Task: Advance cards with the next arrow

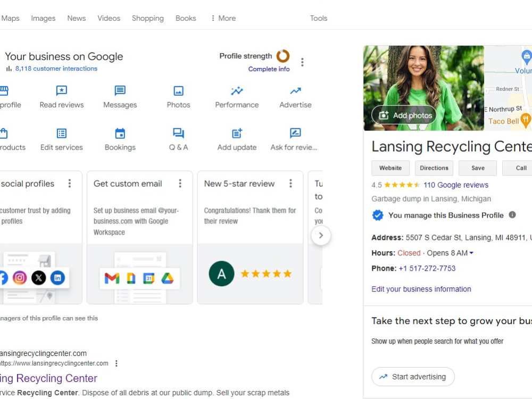Action: [321, 235]
